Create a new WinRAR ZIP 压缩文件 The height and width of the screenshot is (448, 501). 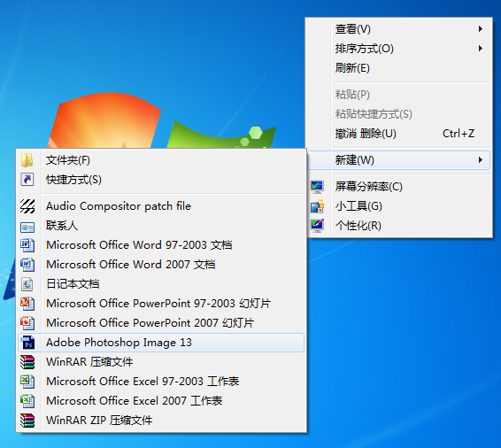(x=161, y=421)
